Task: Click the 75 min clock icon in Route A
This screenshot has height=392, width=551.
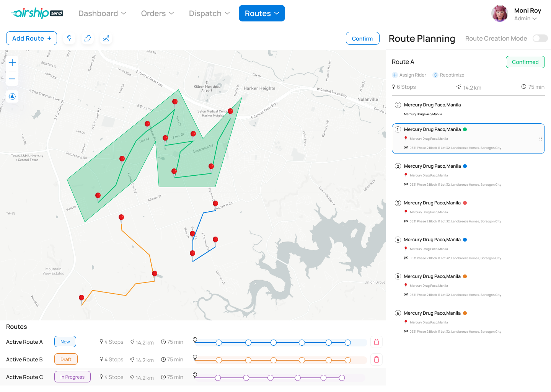Action: (524, 87)
